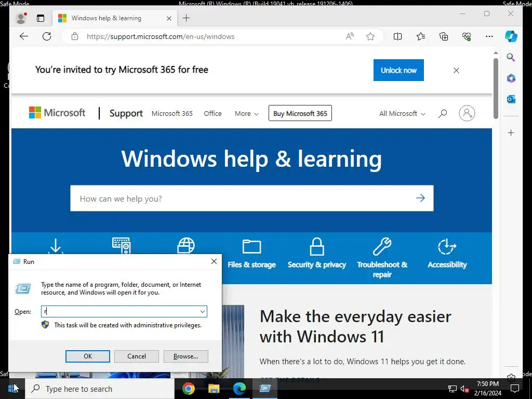Expand the Run dialog history dropdown arrow
This screenshot has width=532, height=399.
click(x=203, y=312)
